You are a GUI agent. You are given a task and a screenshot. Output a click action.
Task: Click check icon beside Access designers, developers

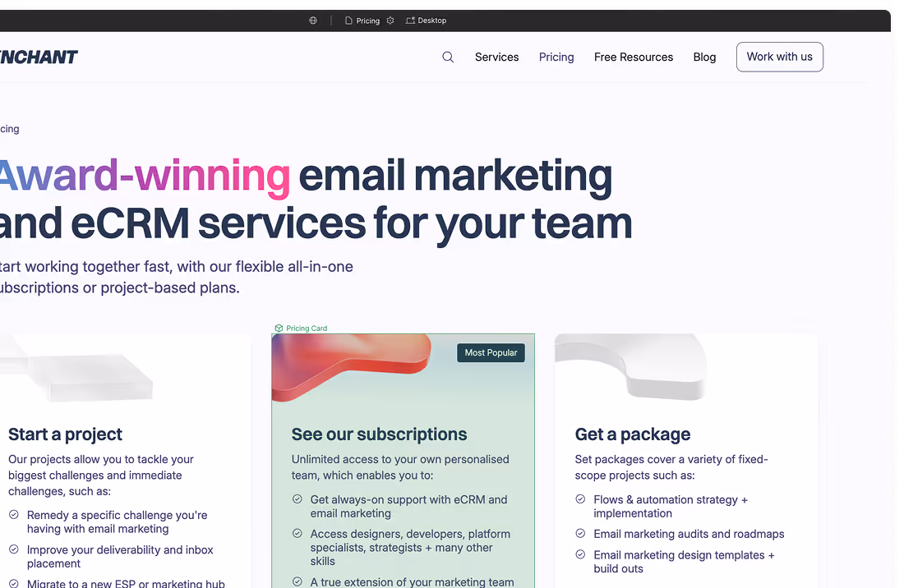tap(297, 534)
